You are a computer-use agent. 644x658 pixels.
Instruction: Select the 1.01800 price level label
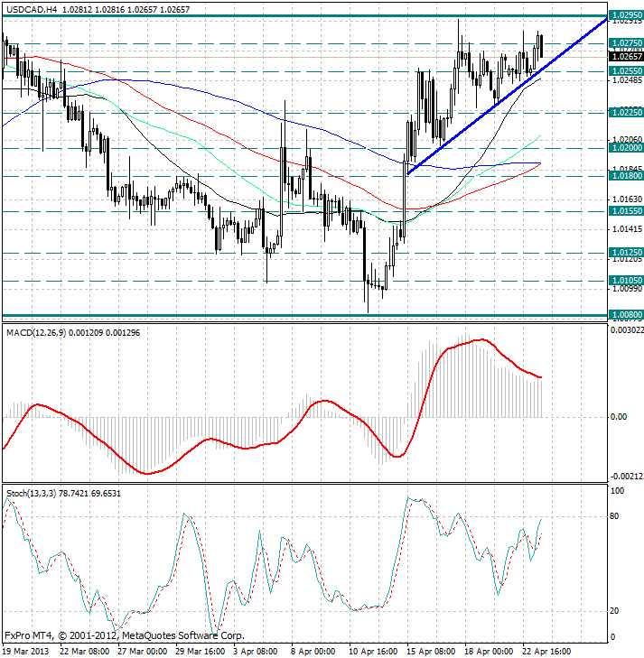626,176
